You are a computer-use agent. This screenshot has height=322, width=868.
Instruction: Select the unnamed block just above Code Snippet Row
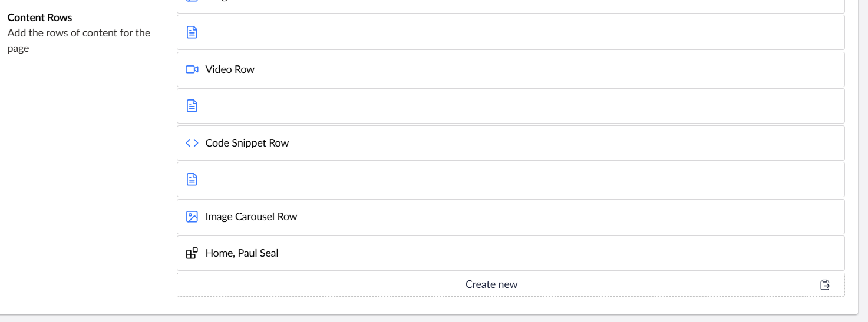click(x=510, y=106)
